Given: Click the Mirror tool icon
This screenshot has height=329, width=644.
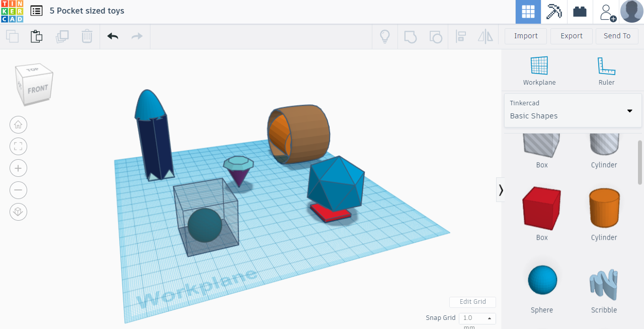Looking at the screenshot, I should (x=486, y=36).
